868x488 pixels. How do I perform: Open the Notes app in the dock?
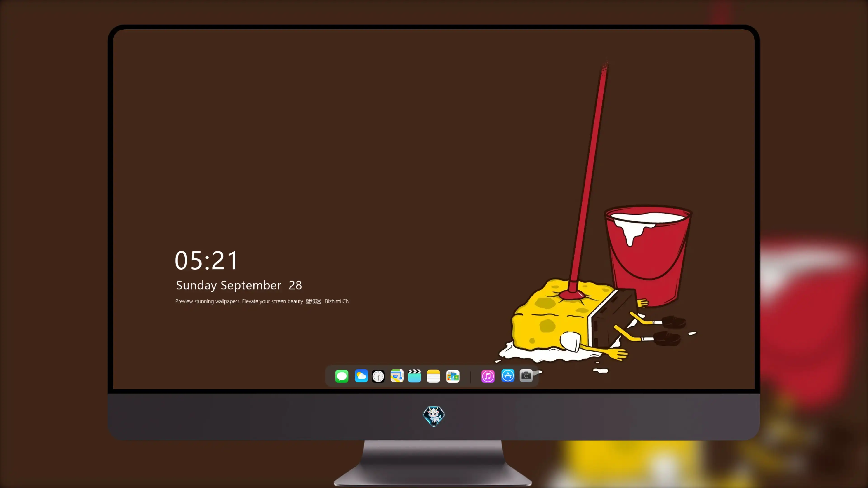coord(433,376)
